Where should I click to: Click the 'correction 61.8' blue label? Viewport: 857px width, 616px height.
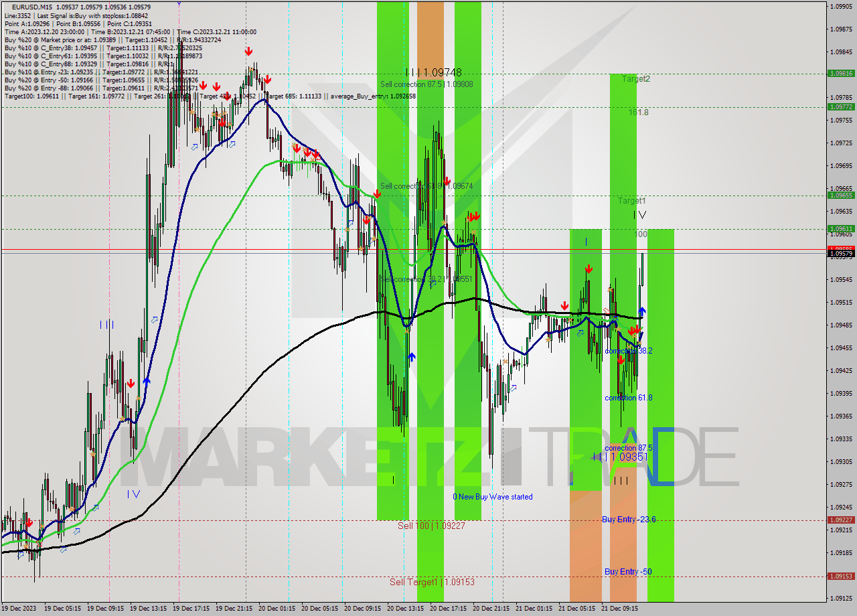tap(628, 398)
